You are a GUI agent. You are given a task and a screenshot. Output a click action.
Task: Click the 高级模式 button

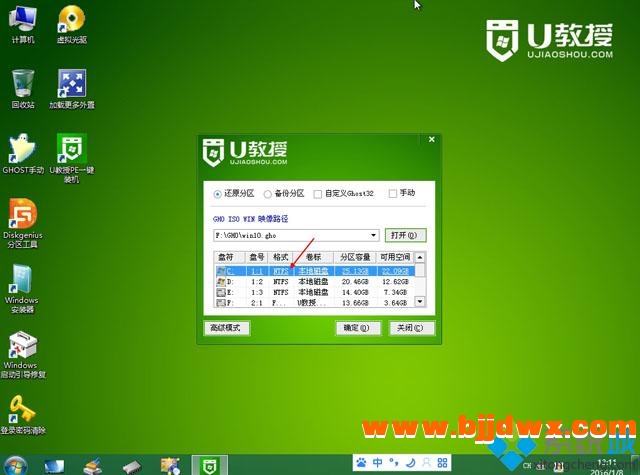pos(227,328)
